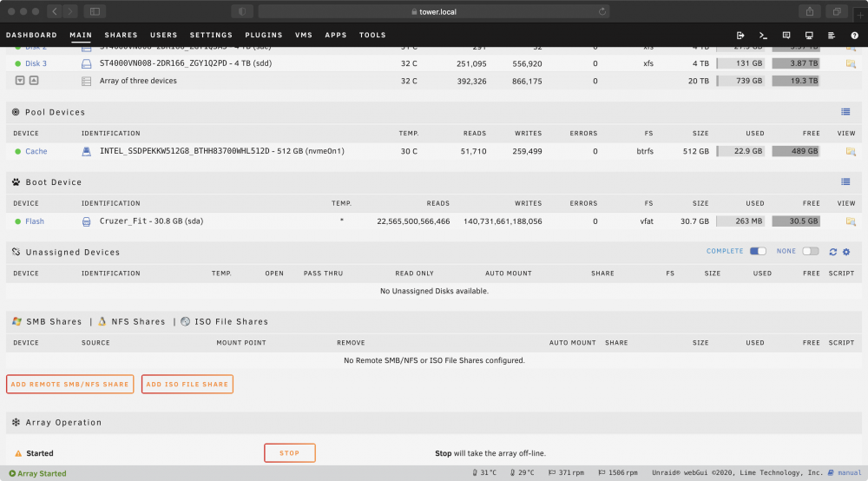This screenshot has height=481, width=868.
Task: Reload the page in browser
Action: [x=602, y=11]
